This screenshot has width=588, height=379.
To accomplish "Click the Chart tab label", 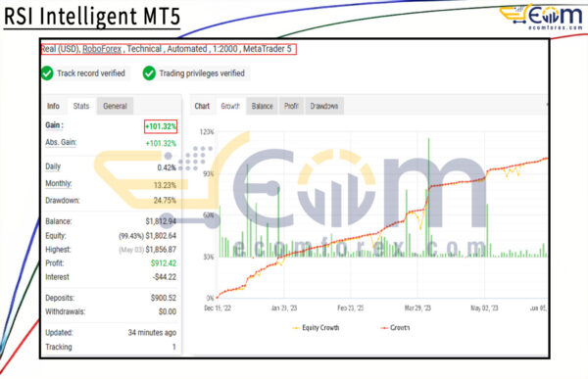I will pyautogui.click(x=202, y=106).
